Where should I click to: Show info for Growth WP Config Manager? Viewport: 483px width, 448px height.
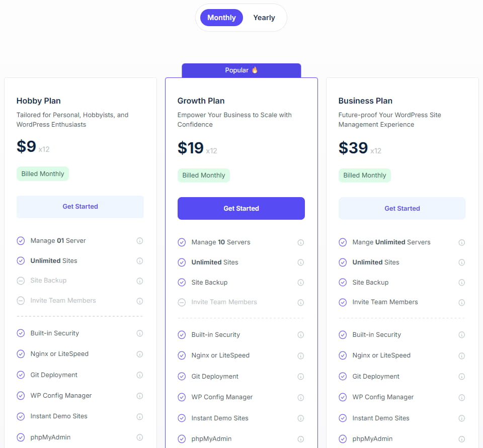point(301,397)
